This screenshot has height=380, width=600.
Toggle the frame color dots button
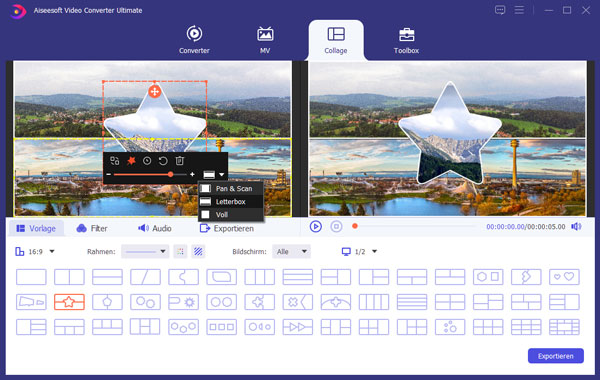pos(180,251)
